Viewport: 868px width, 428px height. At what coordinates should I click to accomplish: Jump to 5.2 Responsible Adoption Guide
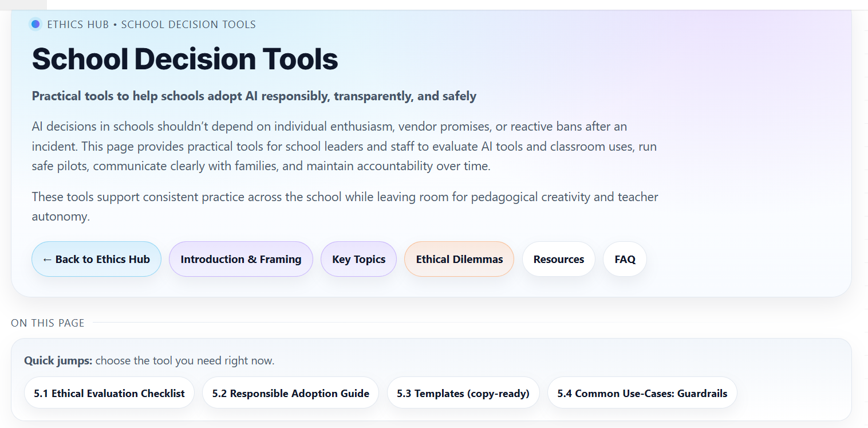click(x=290, y=393)
